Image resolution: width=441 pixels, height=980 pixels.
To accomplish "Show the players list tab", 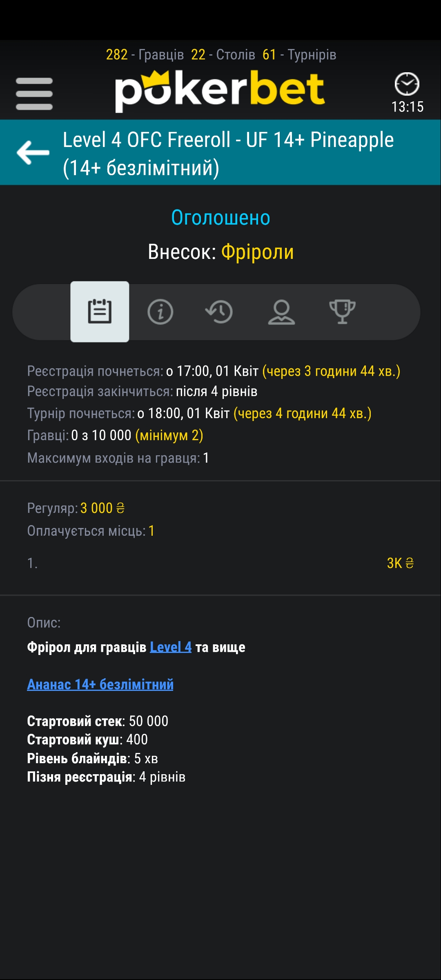I will pos(281,312).
